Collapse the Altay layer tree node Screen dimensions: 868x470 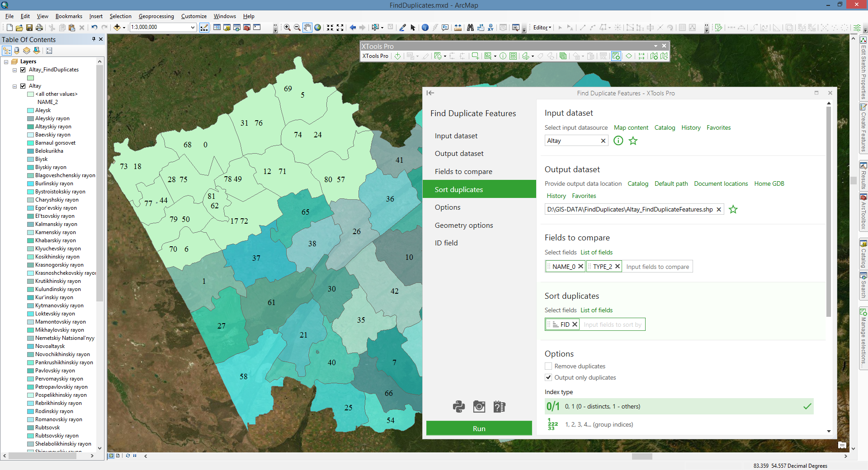tap(15, 86)
